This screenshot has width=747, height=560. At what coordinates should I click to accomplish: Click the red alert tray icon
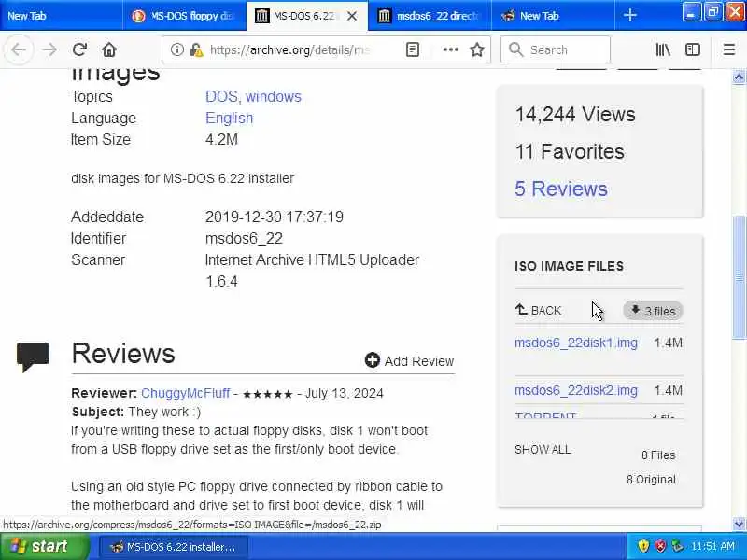click(x=660, y=546)
